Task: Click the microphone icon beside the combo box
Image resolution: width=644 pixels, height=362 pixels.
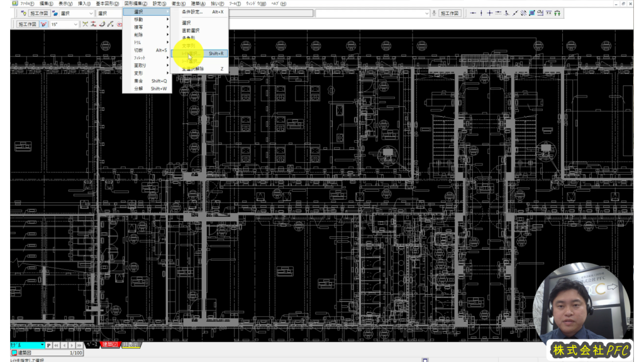Action: point(435,13)
